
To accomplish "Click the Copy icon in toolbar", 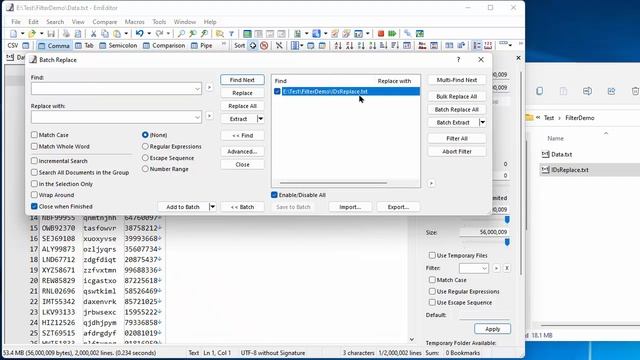I will [105, 33].
